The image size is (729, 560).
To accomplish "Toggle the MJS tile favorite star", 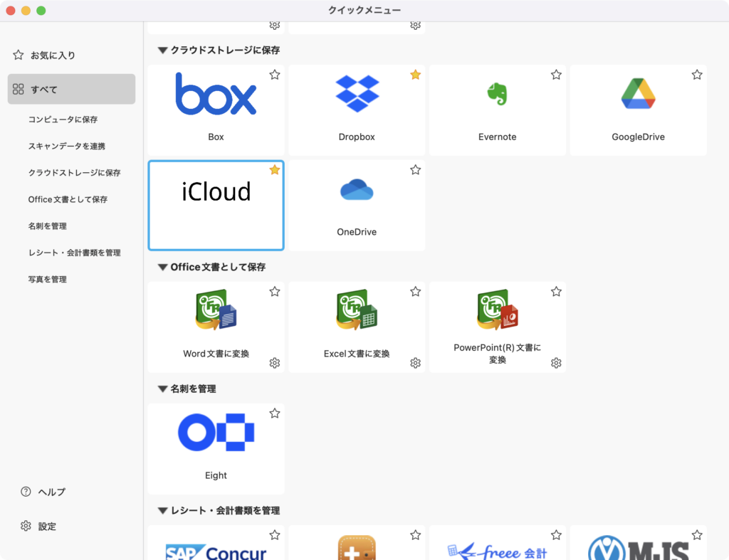I will click(697, 535).
